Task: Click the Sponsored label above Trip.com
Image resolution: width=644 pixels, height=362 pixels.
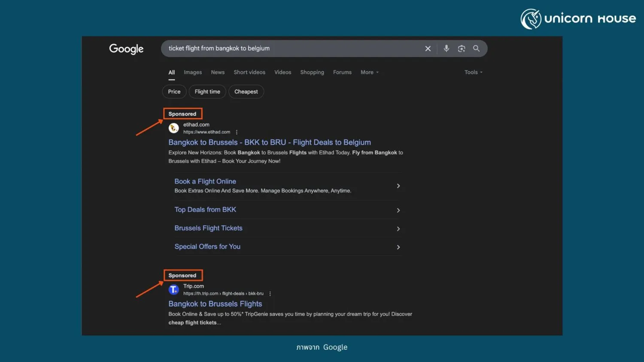Action: pyautogui.click(x=182, y=276)
